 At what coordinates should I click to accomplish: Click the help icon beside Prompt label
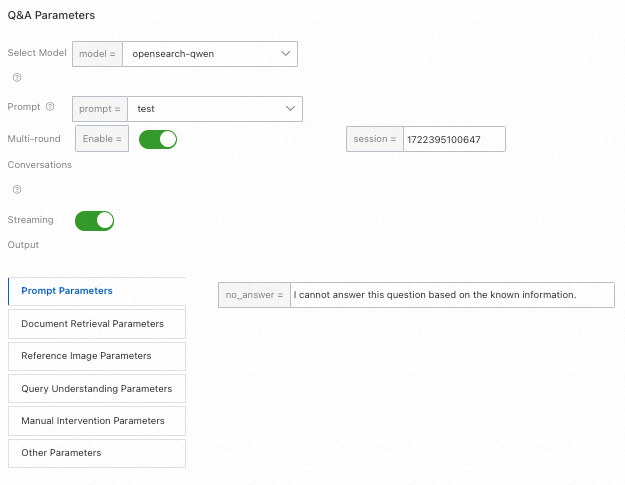[50, 107]
